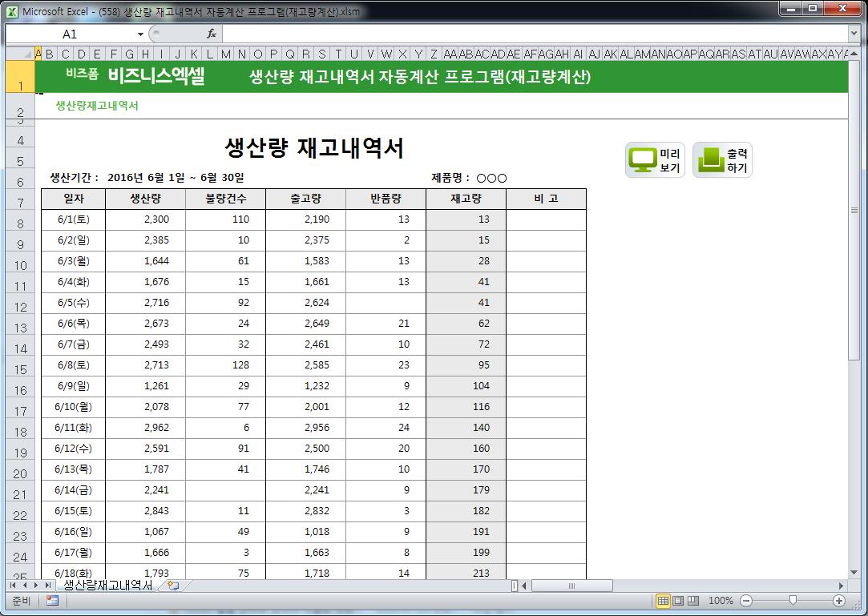868x616 pixels.
Task: Click the 재고량 table header
Action: 466,199
